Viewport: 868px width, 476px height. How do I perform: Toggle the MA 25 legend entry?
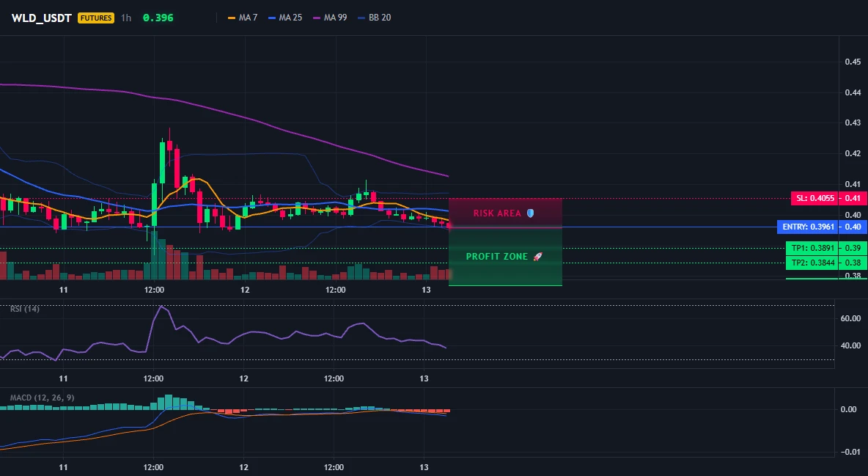point(285,18)
